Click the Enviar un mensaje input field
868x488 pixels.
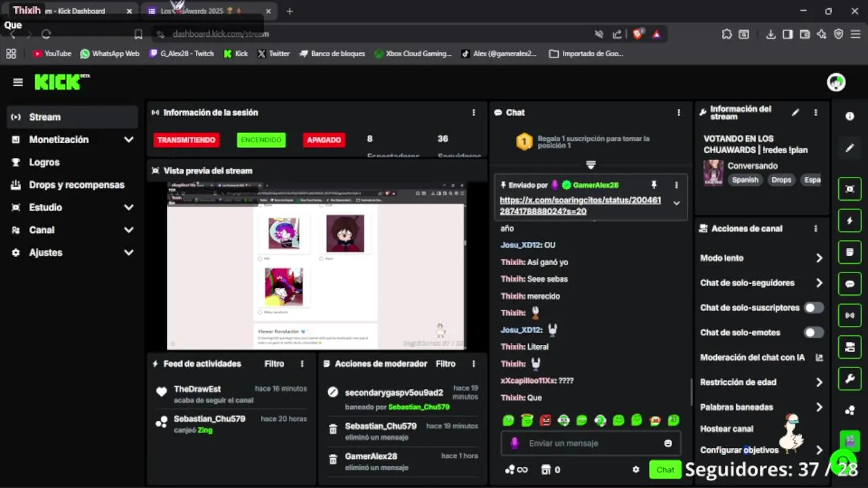coord(591,443)
